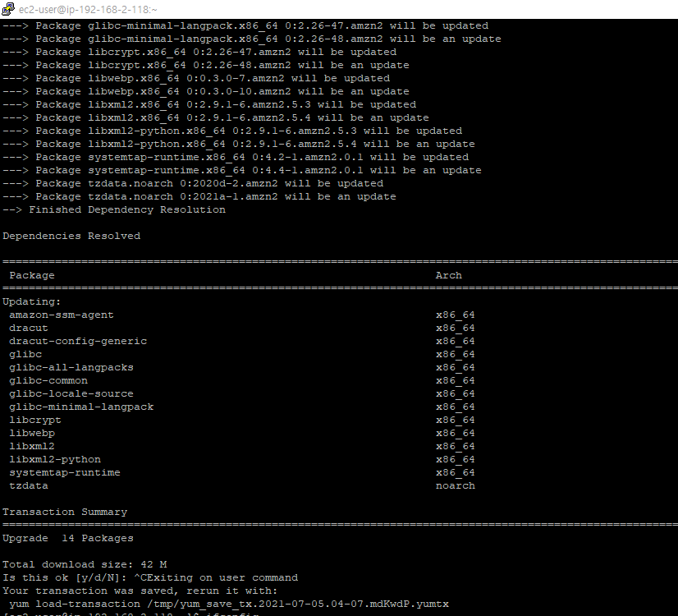Click systemtap-runtime in the package table

[x=65, y=472]
